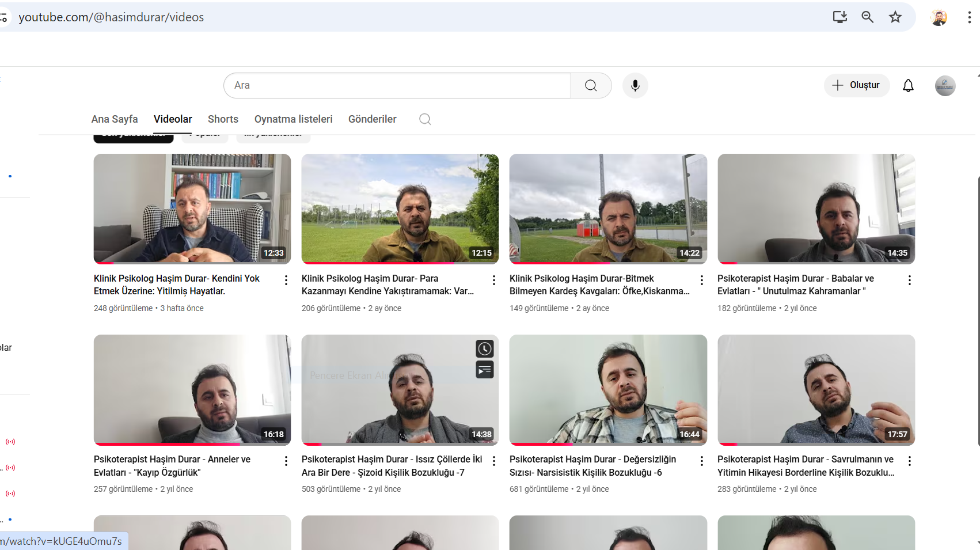Open browser zoom magnifier icon
The image size is (980, 550).
click(x=867, y=17)
